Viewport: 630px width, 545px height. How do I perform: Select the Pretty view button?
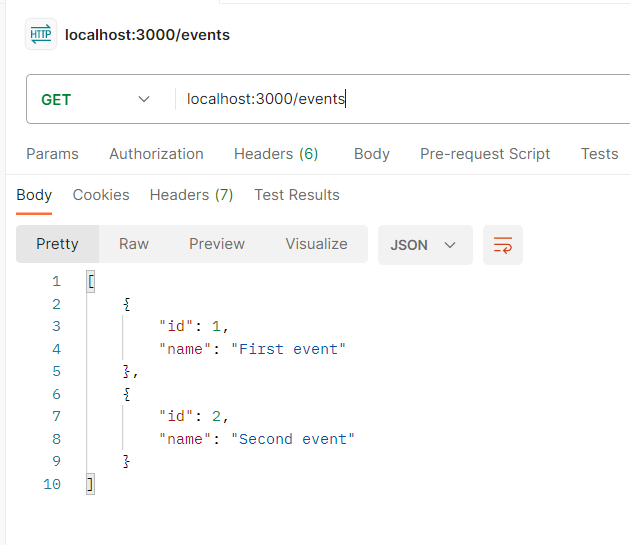pyautogui.click(x=57, y=244)
